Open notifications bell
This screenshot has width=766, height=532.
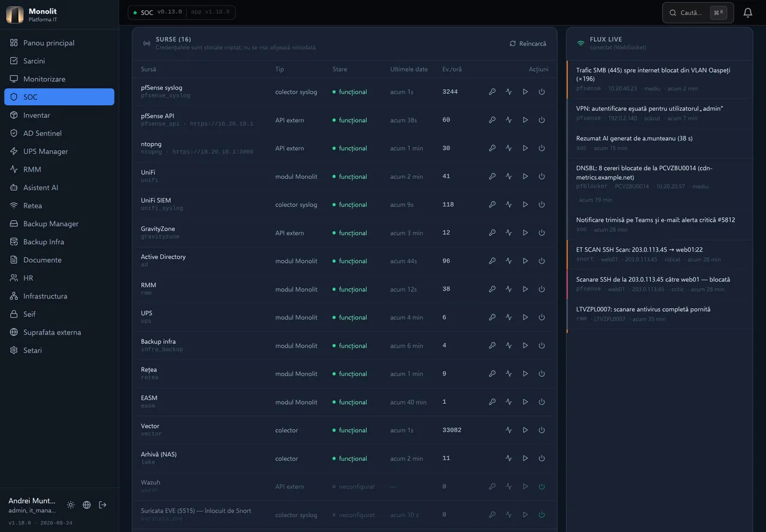tap(747, 13)
